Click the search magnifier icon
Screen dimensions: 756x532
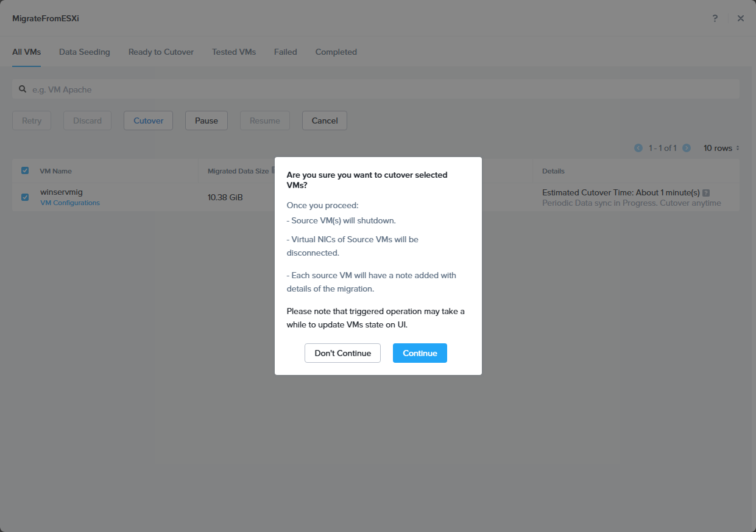coord(23,89)
